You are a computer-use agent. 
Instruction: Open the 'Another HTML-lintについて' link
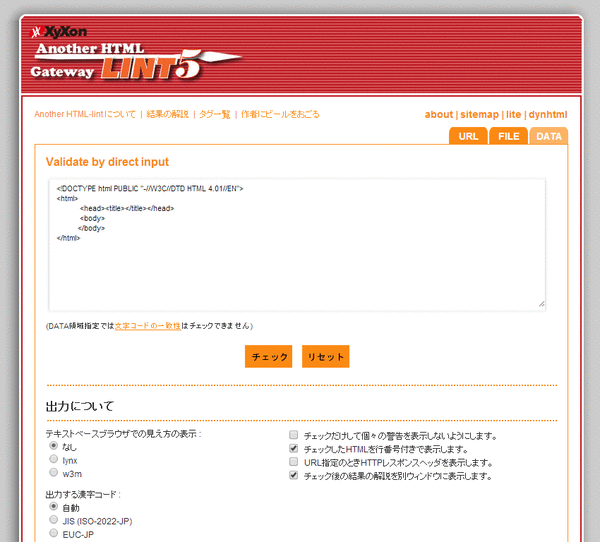85,114
